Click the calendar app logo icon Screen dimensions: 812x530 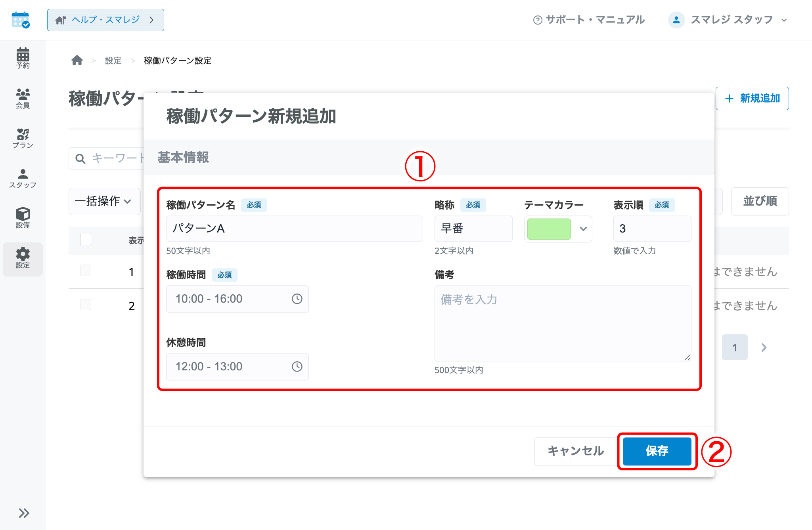21,20
